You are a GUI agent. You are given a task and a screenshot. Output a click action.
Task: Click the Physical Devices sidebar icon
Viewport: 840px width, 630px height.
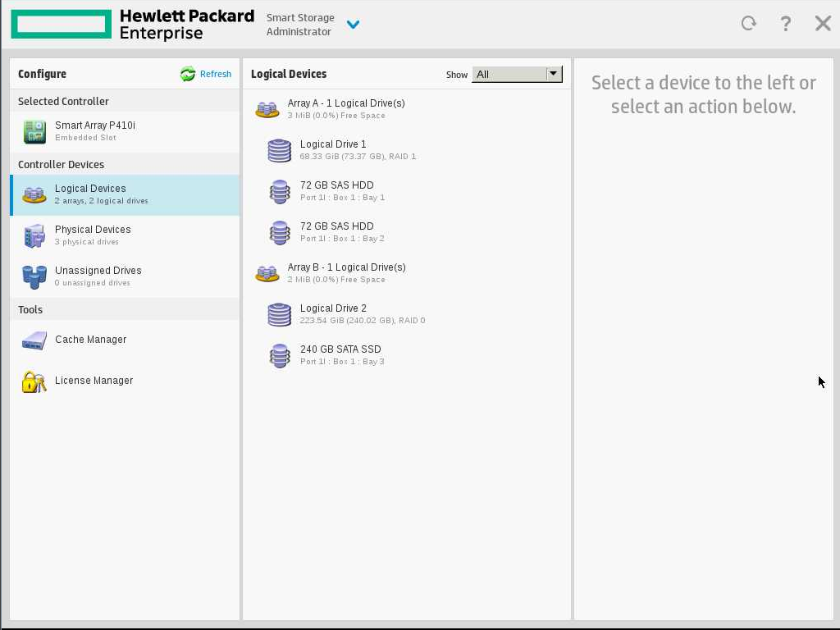point(34,235)
